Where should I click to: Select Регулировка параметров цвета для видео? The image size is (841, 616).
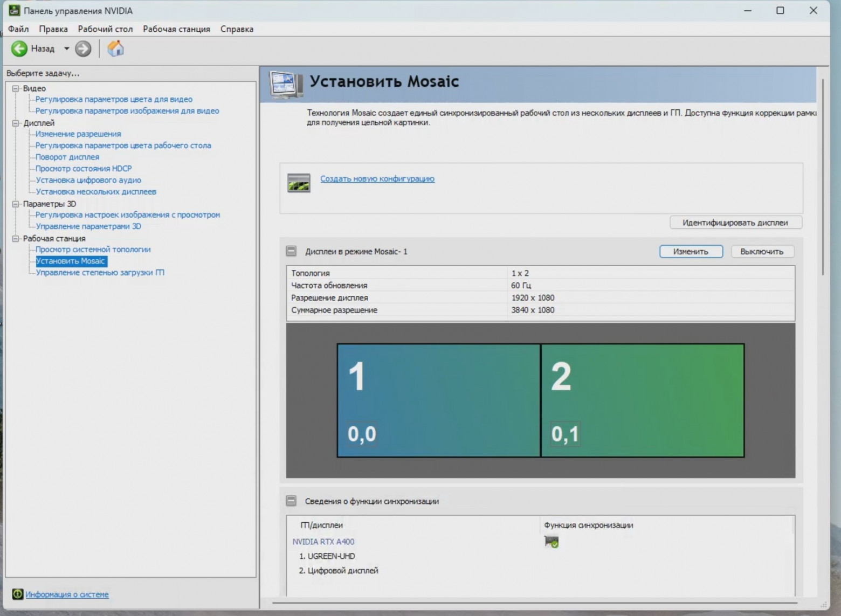click(x=114, y=99)
